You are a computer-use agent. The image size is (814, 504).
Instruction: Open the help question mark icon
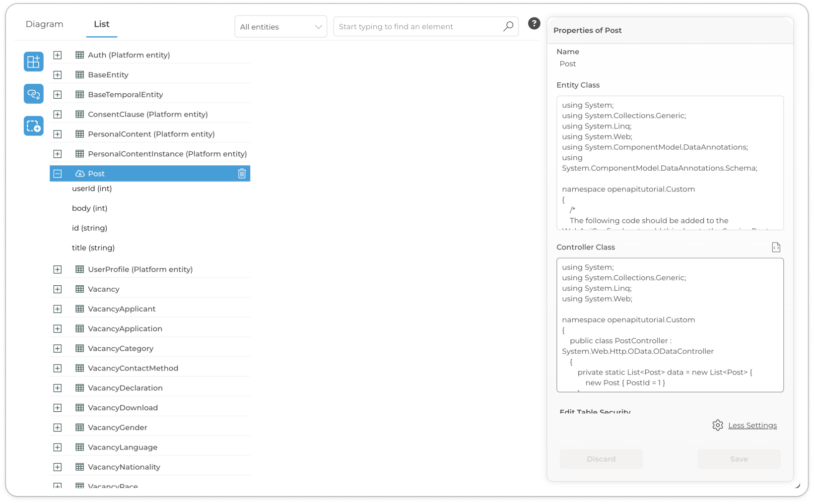(534, 23)
